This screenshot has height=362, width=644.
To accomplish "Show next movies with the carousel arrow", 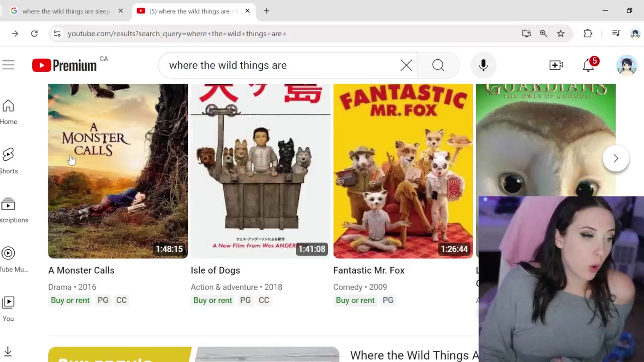I will tap(615, 158).
